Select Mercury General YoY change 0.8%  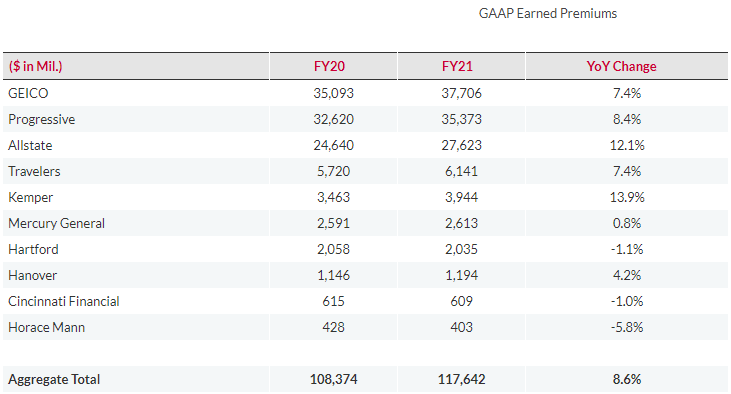click(627, 223)
